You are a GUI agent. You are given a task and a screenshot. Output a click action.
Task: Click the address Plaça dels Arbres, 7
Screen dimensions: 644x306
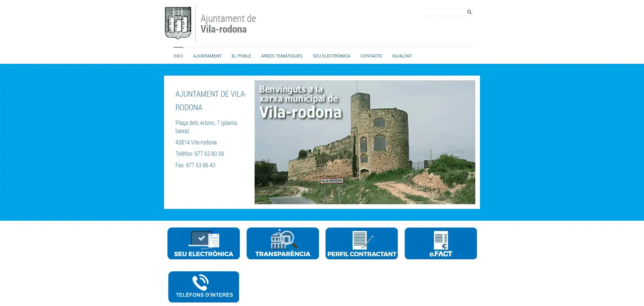[206, 127]
